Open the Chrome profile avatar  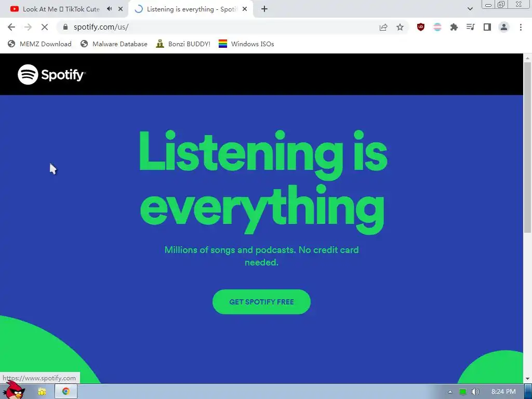pos(504,27)
